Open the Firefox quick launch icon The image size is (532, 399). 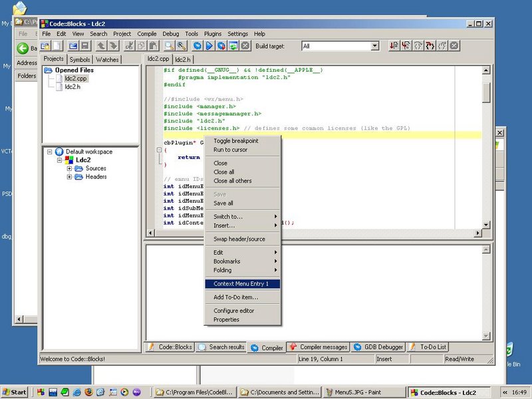pyautogui.click(x=88, y=392)
